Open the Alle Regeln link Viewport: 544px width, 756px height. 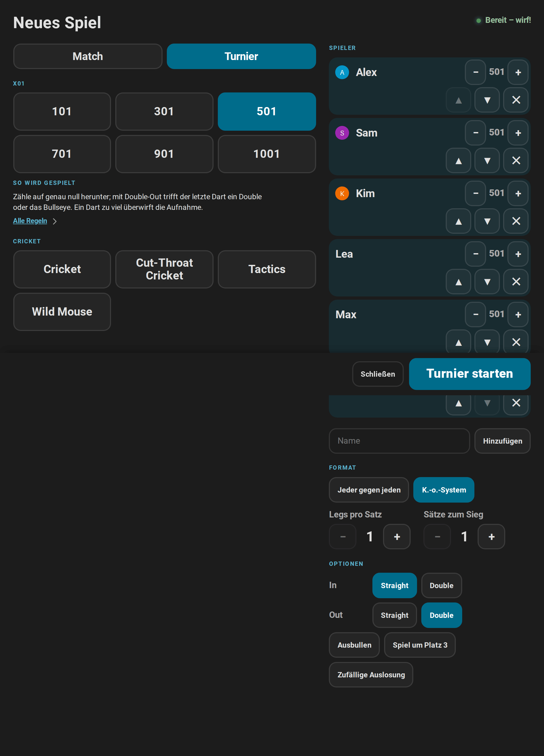click(x=30, y=221)
